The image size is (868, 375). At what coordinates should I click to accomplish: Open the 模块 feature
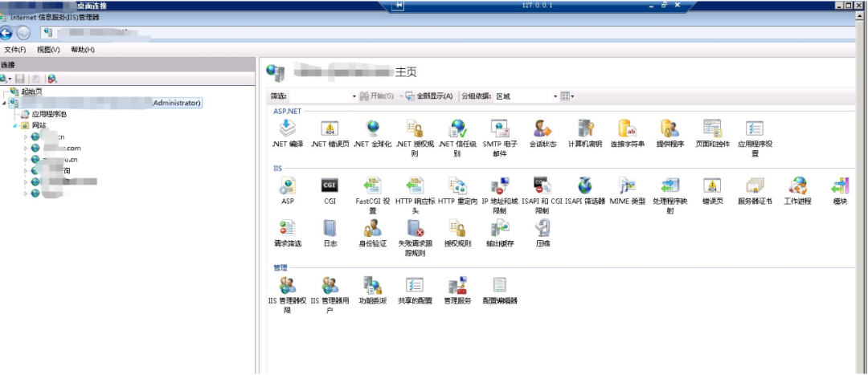[x=839, y=191]
